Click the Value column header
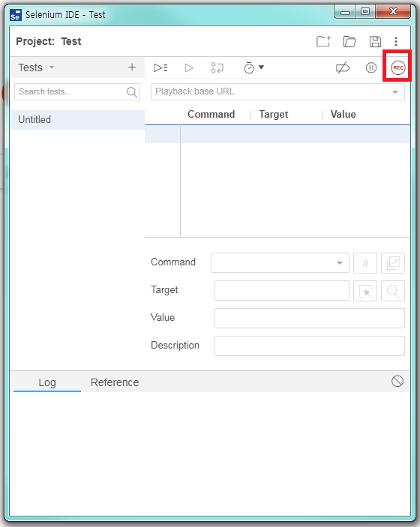This screenshot has height=527, width=420. coord(343,114)
